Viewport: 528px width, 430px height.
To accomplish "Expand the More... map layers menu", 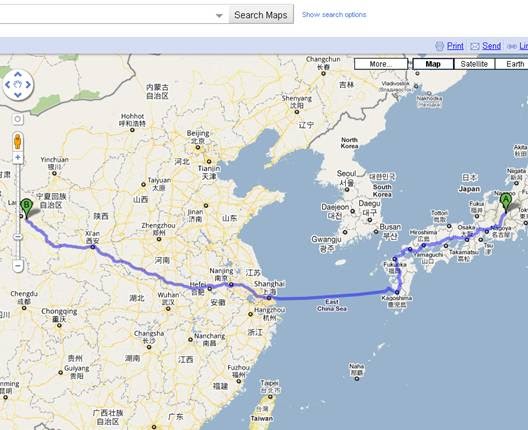I will (x=381, y=64).
